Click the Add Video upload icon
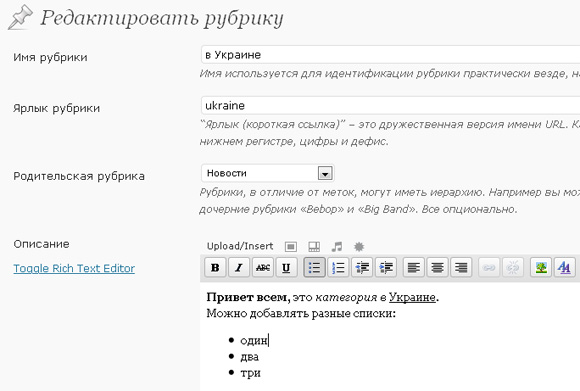The width and height of the screenshot is (580, 391). pyautogui.click(x=314, y=247)
